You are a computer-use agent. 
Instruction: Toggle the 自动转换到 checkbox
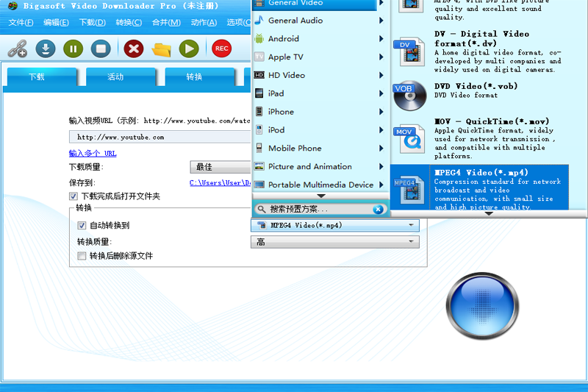tap(82, 226)
